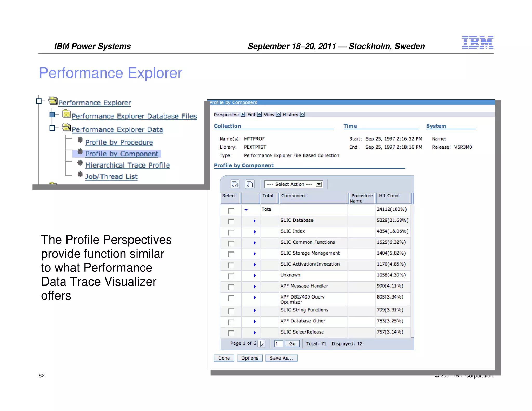Screen dimensions: 532x411
Task: Select the SLIC Database row checkbox
Action: [231, 221]
